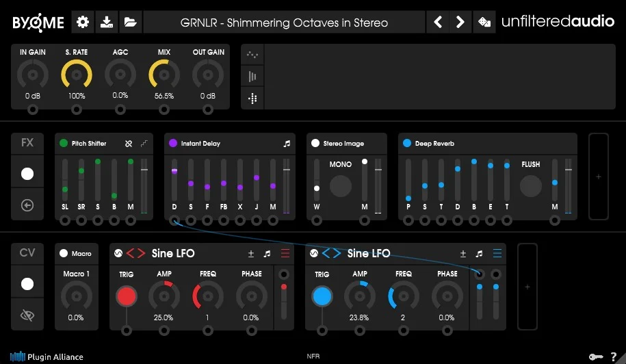The image size is (626, 364).
Task: Select previous waveform on blue Sine LFO
Action: pos(326,253)
